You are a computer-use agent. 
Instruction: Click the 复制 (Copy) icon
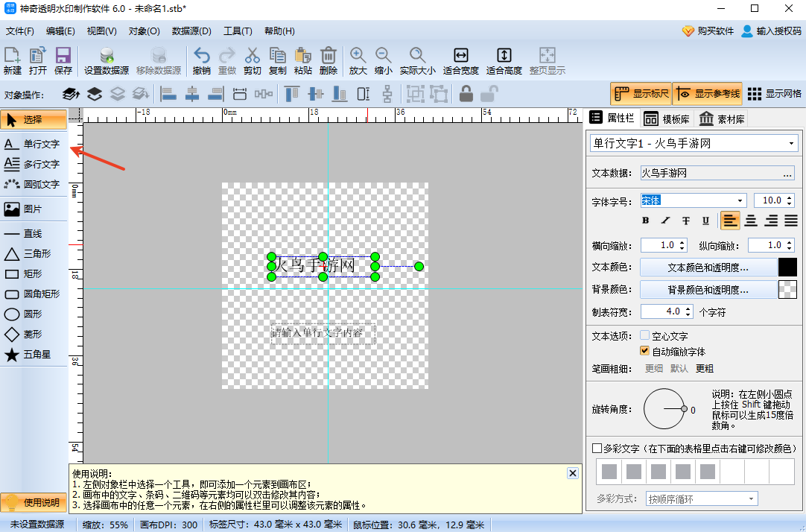point(278,61)
